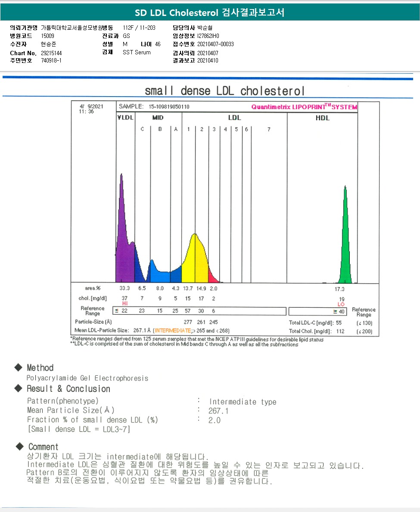Click area % value 13.7
The height and width of the screenshot is (512, 420).
(188, 288)
